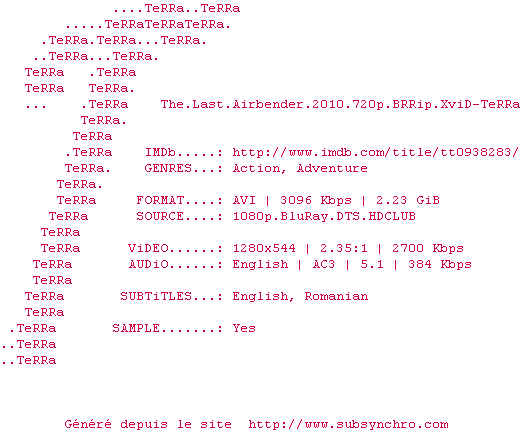
Task: Click the FORMAT label
Action: coord(160,200)
